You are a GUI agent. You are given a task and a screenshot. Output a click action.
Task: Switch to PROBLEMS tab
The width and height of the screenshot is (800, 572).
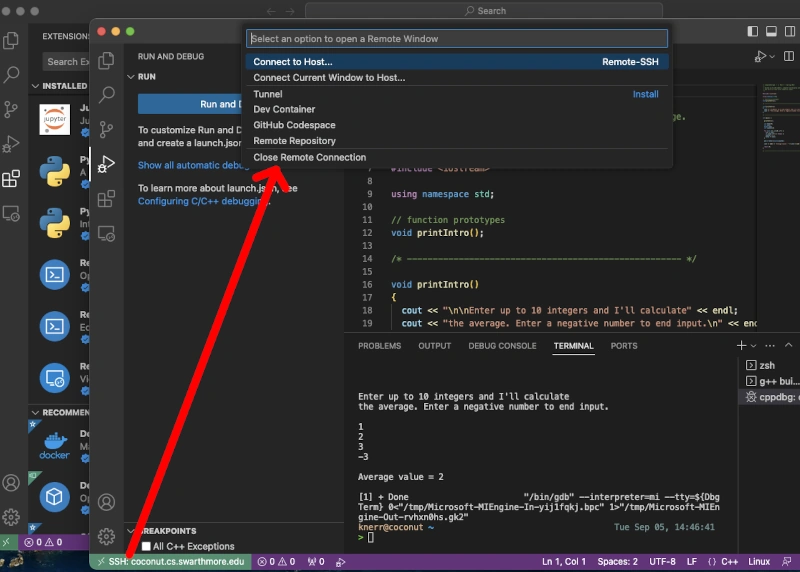tap(380, 346)
